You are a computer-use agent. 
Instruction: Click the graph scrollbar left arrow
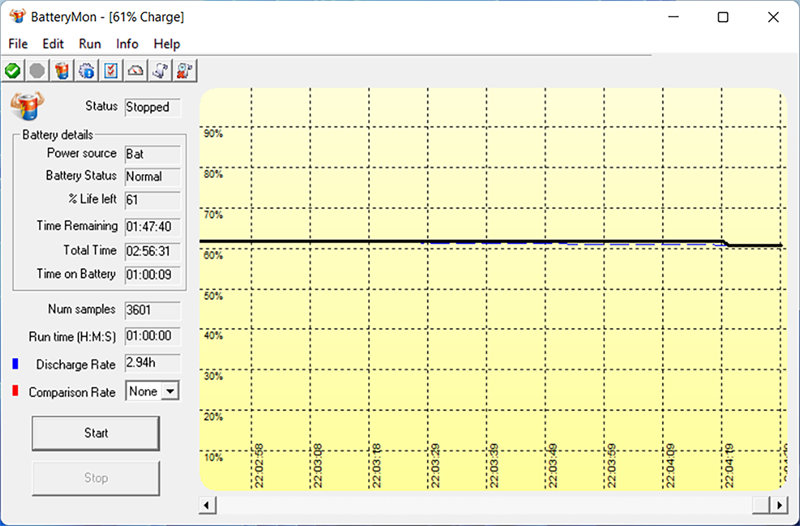click(x=207, y=505)
